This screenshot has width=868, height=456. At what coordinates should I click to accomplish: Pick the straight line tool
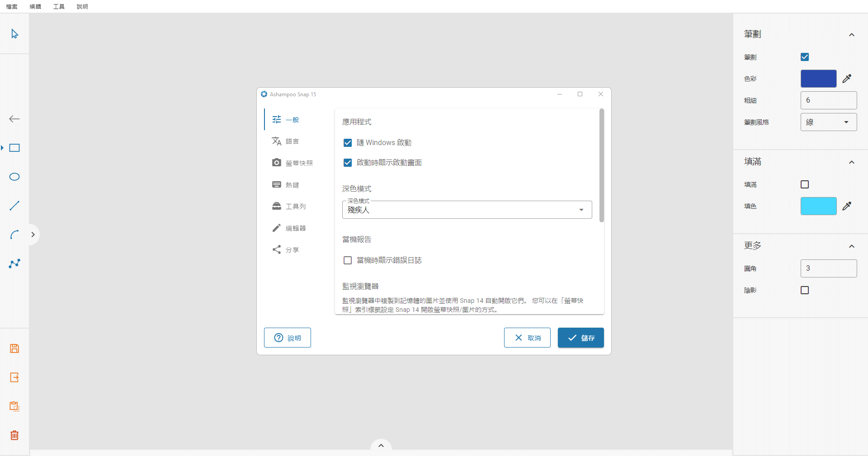point(14,206)
